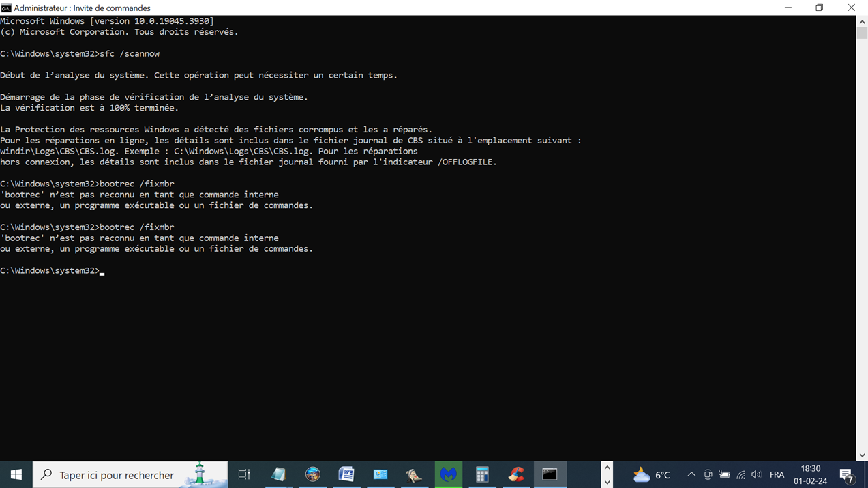
Task: Launch CCleaner from the taskbar
Action: click(516, 474)
